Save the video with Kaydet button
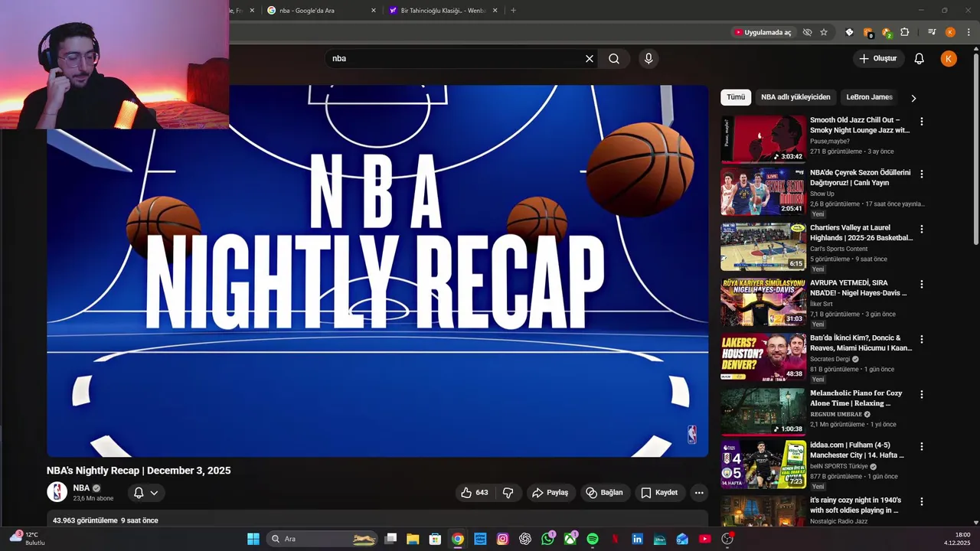Screen dimensions: 980x551 [x=659, y=493]
